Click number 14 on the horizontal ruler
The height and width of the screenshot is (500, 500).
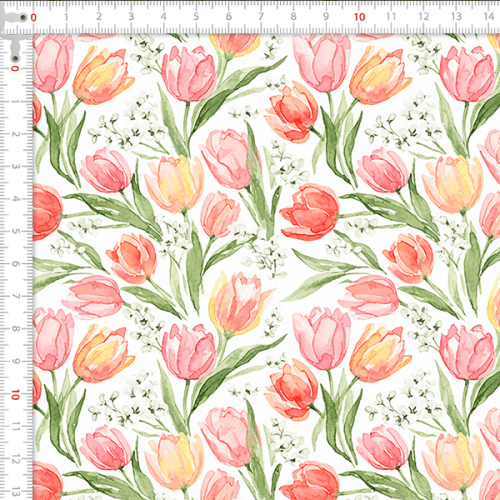click(x=489, y=16)
